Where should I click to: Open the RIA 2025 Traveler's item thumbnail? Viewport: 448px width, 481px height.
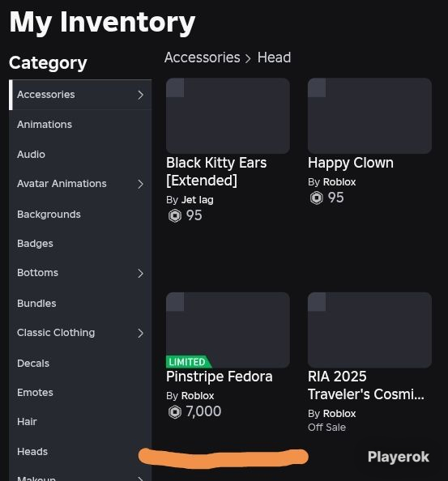point(369,330)
